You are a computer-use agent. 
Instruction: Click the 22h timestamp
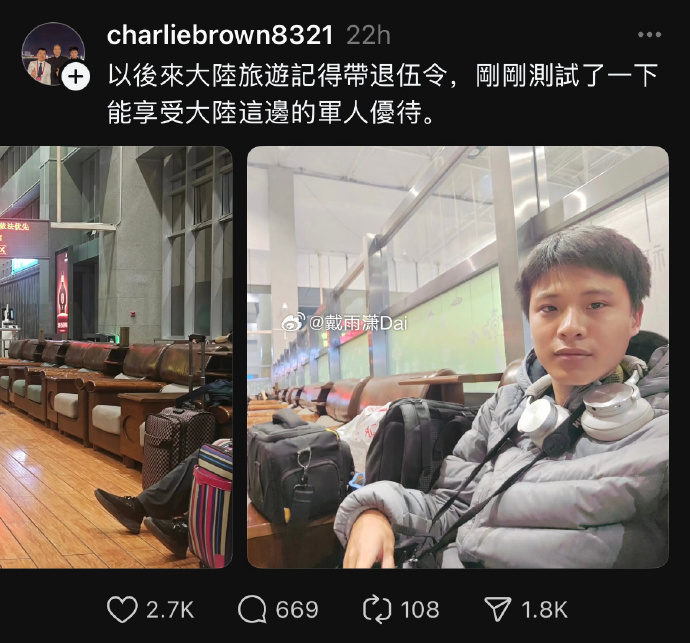pos(368,35)
